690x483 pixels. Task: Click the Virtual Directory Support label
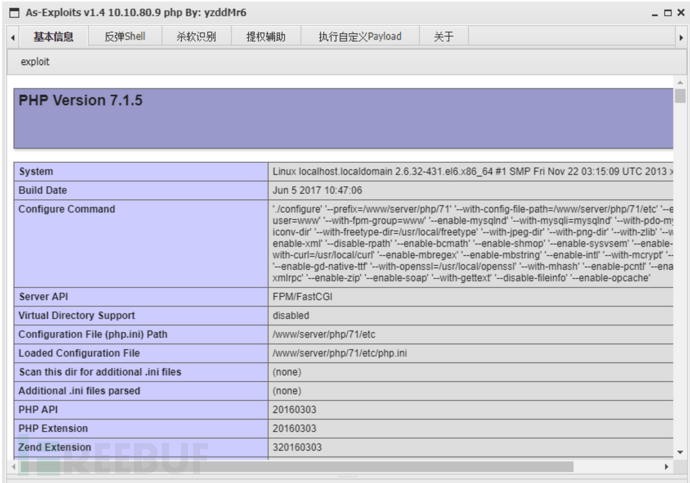point(77,316)
